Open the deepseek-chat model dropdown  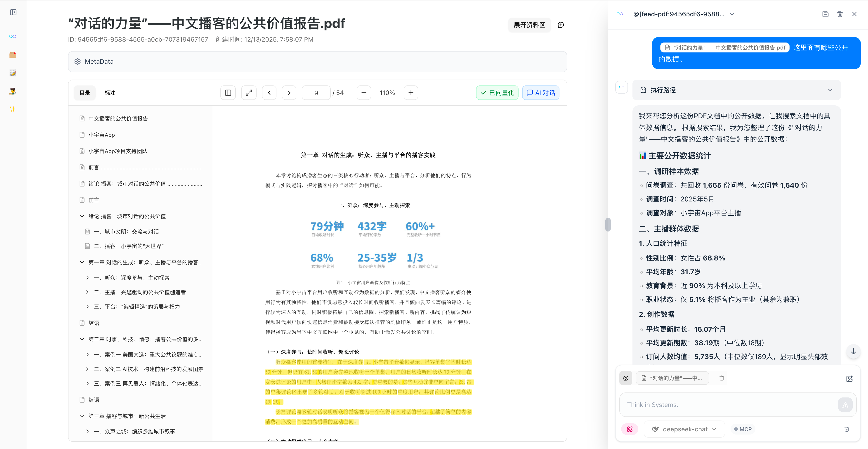click(x=684, y=429)
